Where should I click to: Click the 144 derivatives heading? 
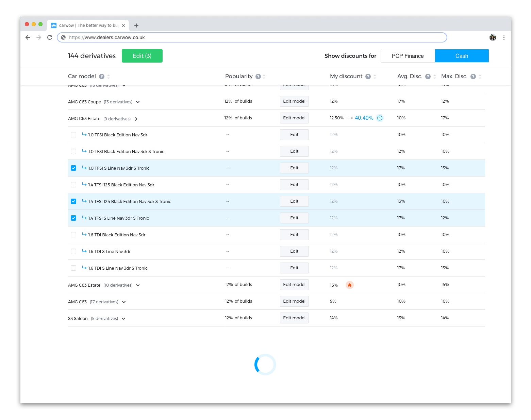tap(92, 56)
